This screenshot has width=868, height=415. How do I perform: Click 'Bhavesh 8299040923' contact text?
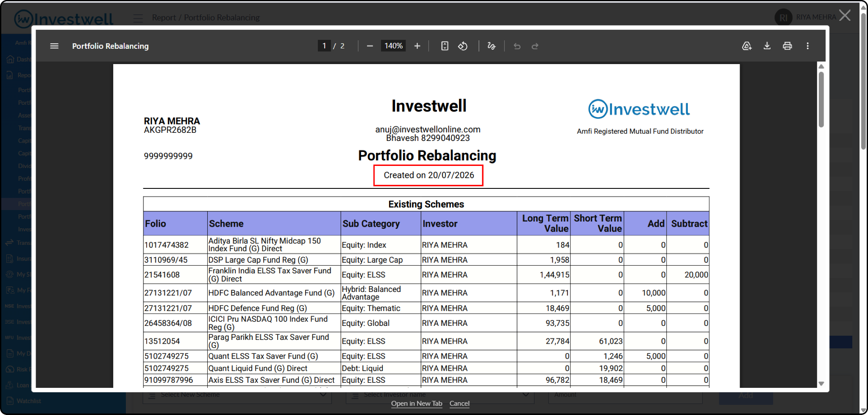click(428, 138)
